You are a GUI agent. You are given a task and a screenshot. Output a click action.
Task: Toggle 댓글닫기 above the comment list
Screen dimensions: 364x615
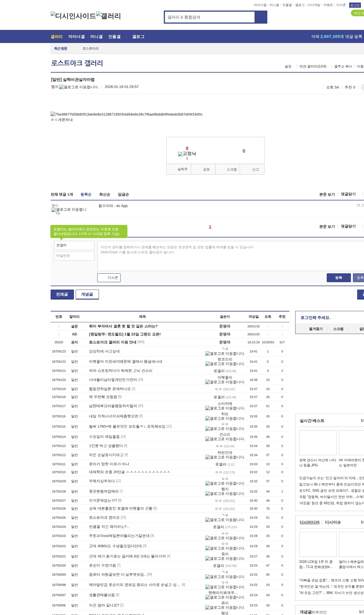click(x=348, y=194)
